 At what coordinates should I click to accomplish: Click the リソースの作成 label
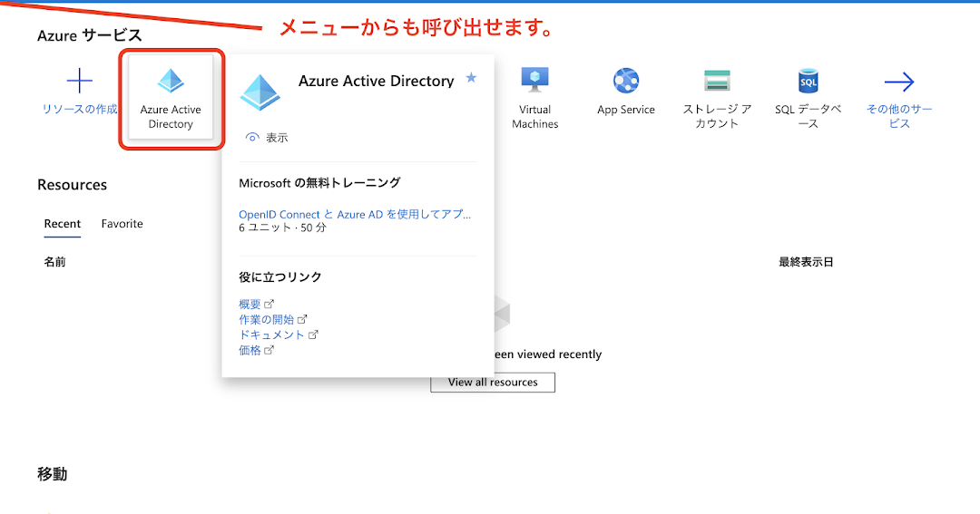pyautogui.click(x=79, y=110)
